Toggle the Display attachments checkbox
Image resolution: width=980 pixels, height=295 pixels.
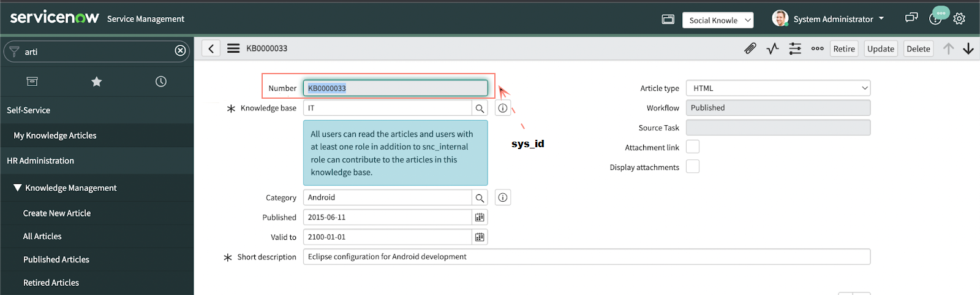[x=693, y=167]
